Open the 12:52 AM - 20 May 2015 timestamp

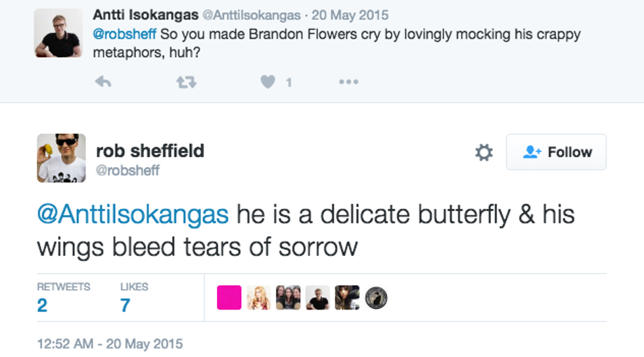coord(110,343)
